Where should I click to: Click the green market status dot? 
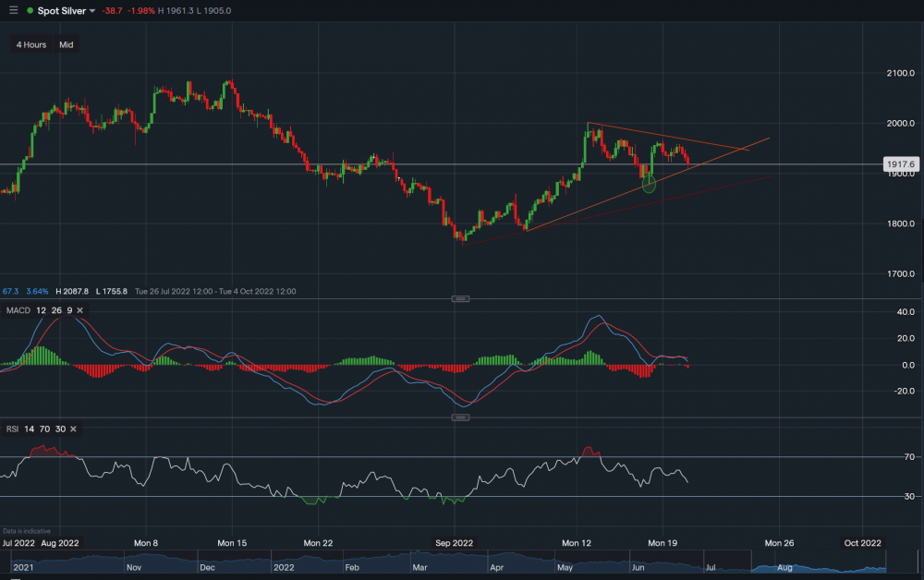(30, 10)
